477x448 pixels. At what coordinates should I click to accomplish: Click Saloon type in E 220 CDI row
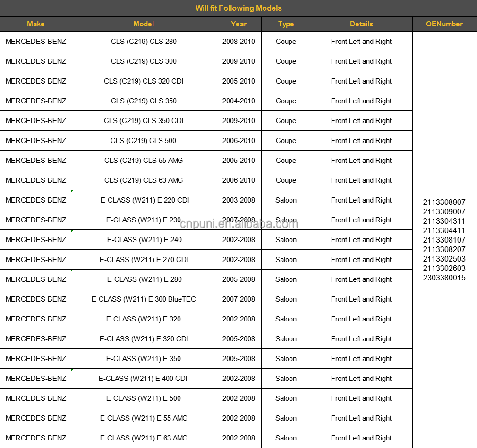pyautogui.click(x=286, y=200)
